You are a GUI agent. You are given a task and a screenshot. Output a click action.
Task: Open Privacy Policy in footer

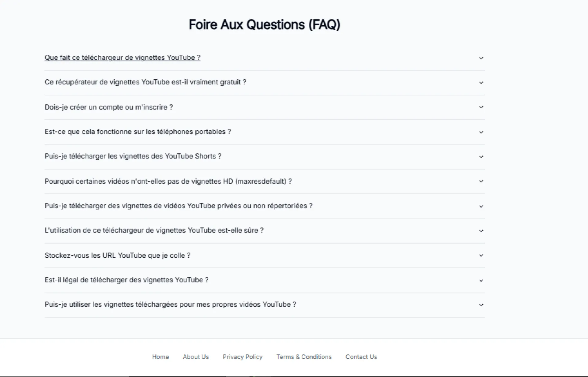[242, 357]
